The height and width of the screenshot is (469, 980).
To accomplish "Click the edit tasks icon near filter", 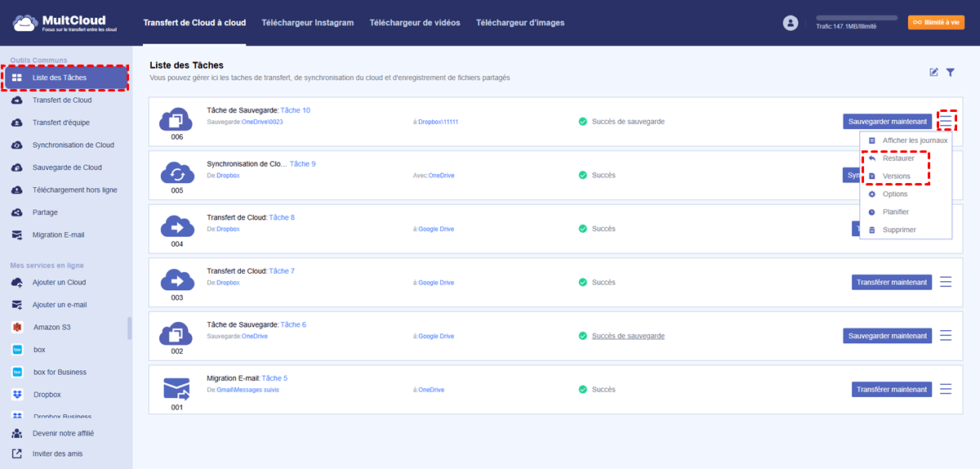I will [934, 72].
